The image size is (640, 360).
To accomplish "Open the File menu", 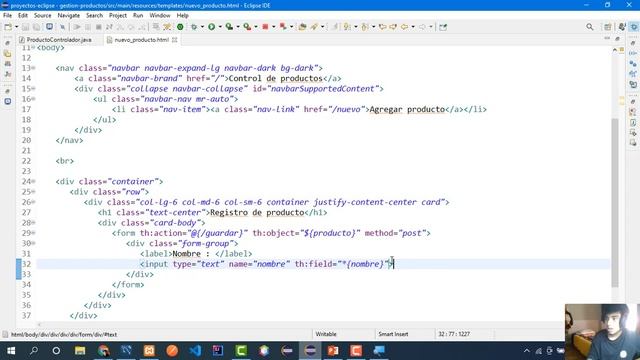I will coord(7,16).
